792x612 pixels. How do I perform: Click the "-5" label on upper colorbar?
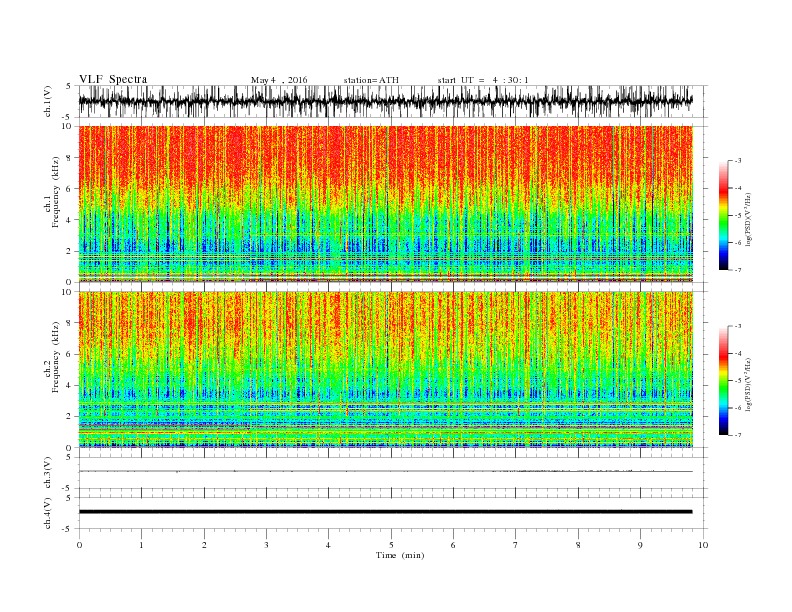pyautogui.click(x=738, y=215)
